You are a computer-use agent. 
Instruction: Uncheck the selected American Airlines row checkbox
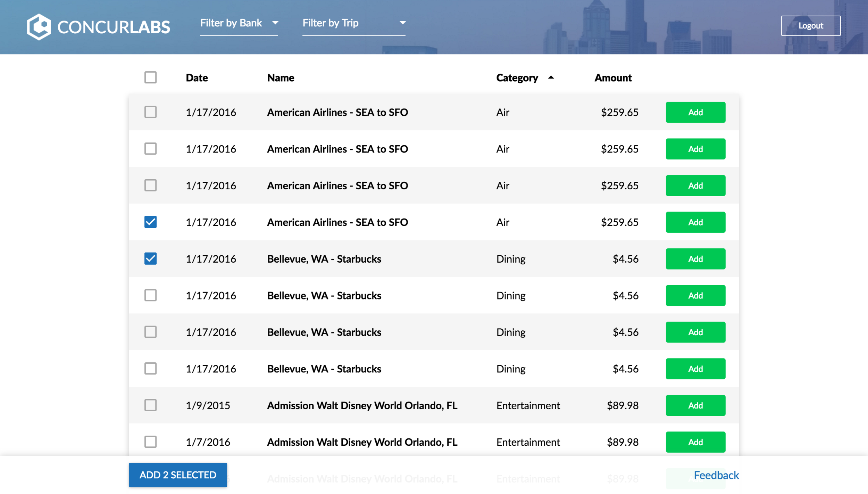pos(150,222)
